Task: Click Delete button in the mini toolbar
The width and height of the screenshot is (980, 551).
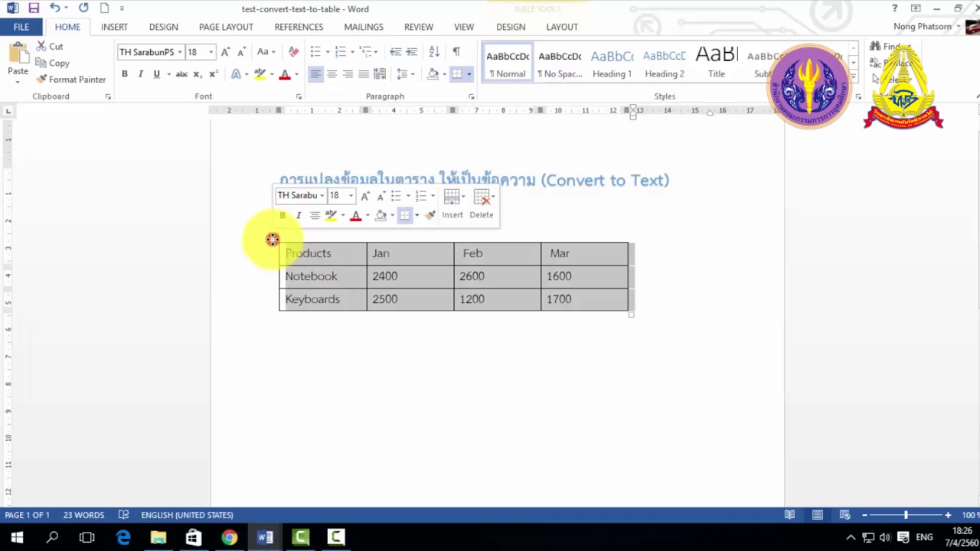Action: click(x=482, y=204)
